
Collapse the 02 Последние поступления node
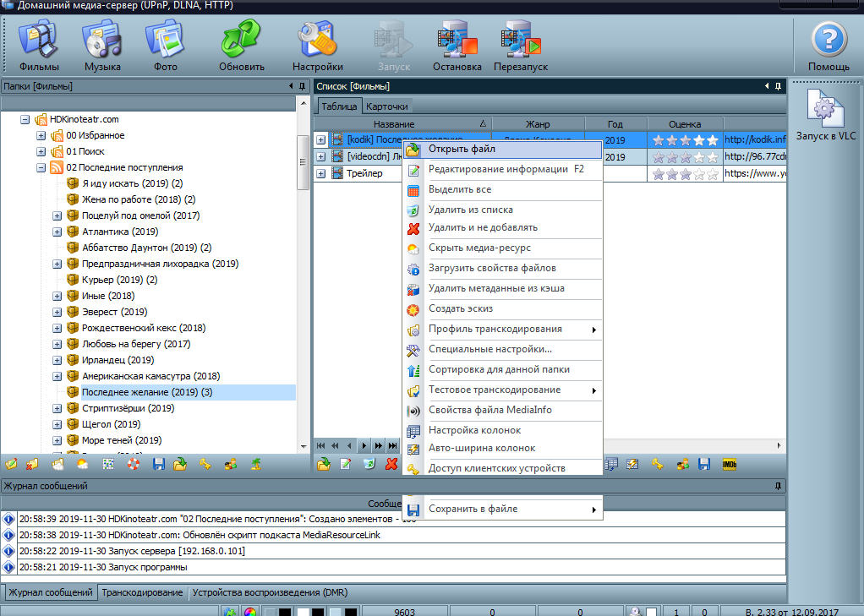(x=41, y=167)
